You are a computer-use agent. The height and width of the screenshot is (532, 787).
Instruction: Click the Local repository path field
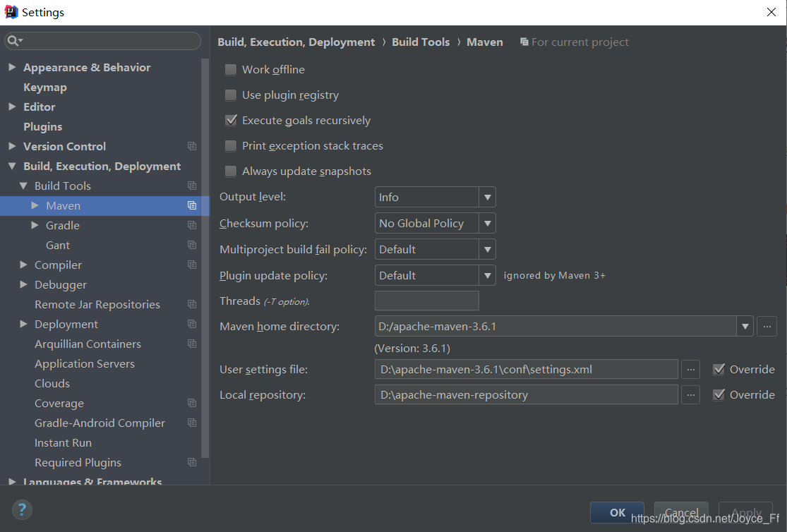[526, 395]
